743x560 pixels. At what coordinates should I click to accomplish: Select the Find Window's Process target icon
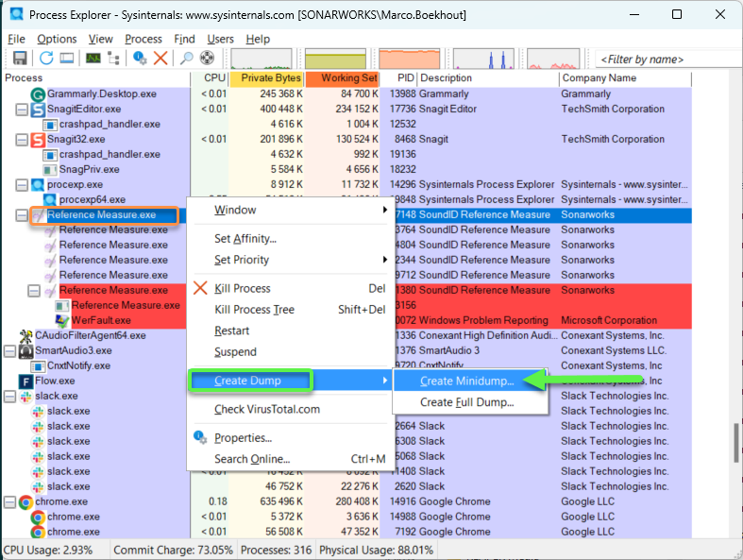pos(207,58)
